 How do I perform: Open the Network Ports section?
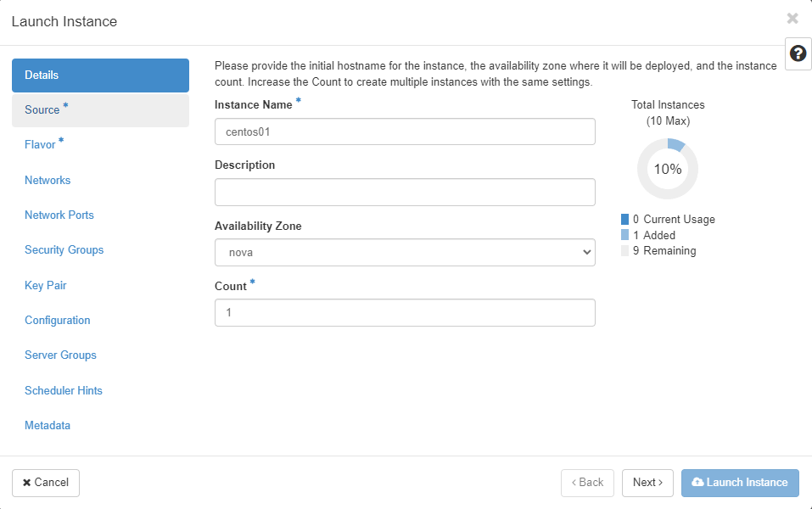coord(59,215)
